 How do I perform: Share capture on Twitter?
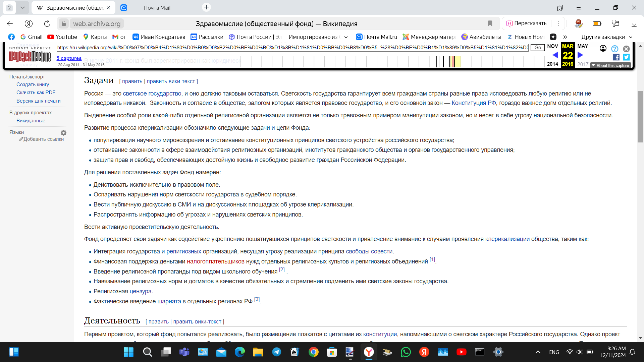pyautogui.click(x=626, y=57)
